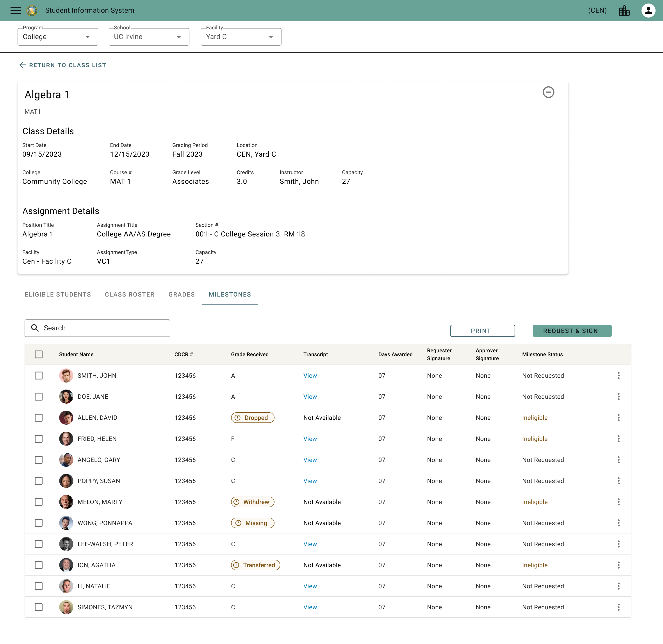Select the checkbox for MELON, MARTY
This screenshot has width=663, height=644.
39,501
